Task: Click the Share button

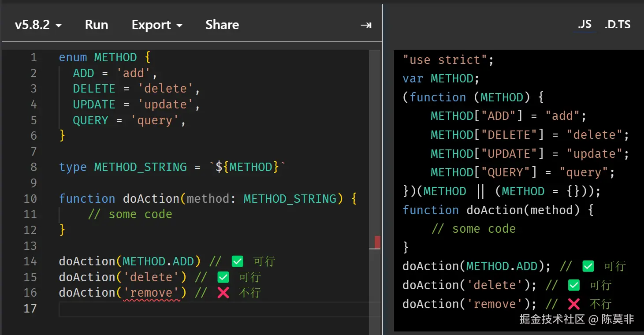Action: [222, 25]
